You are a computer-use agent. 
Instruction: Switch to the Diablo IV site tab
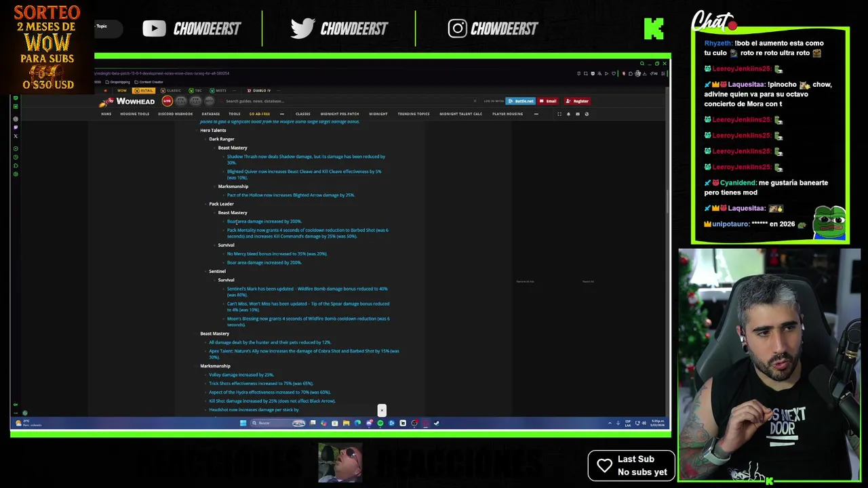pos(259,90)
